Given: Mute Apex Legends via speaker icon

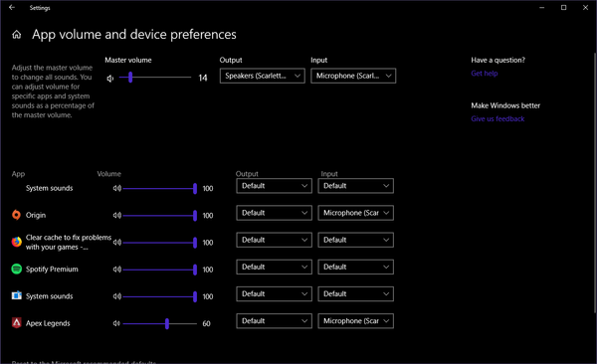Looking at the screenshot, I should (116, 323).
